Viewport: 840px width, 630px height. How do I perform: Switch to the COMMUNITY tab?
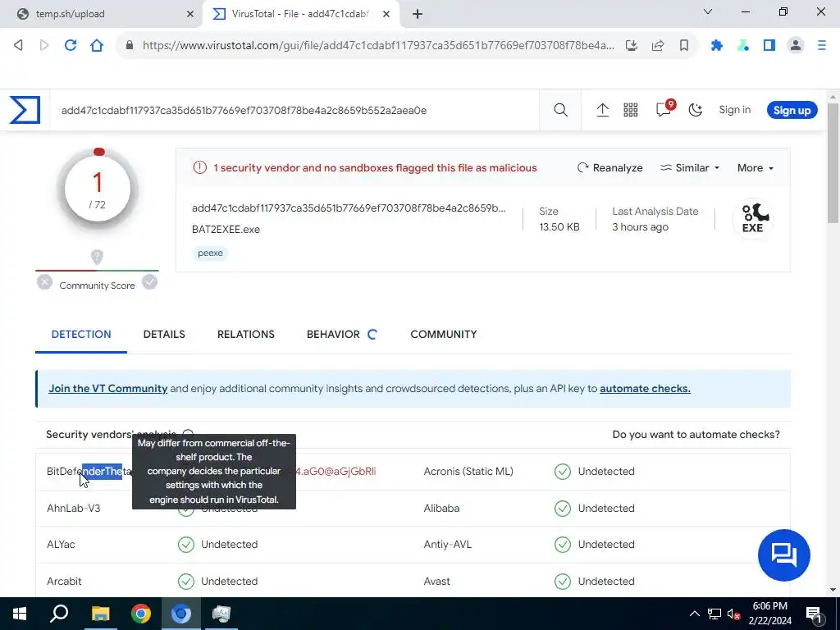click(444, 335)
